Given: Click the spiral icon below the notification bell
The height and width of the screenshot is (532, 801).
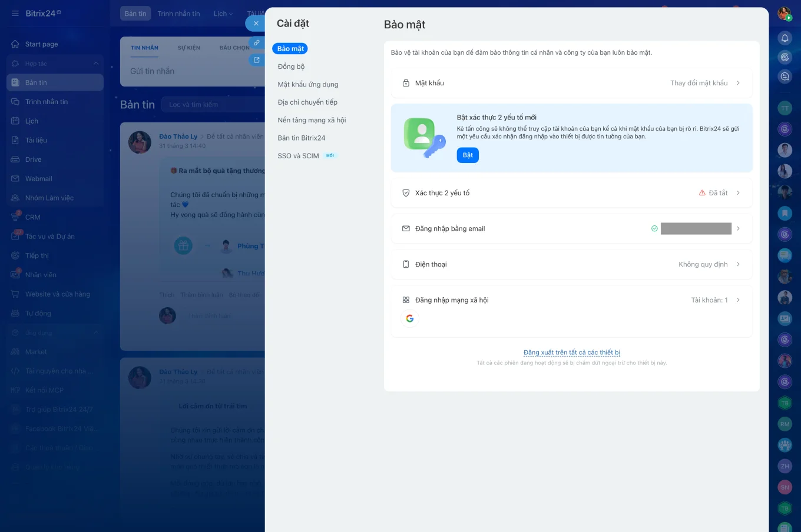Looking at the screenshot, I should click(785, 57).
